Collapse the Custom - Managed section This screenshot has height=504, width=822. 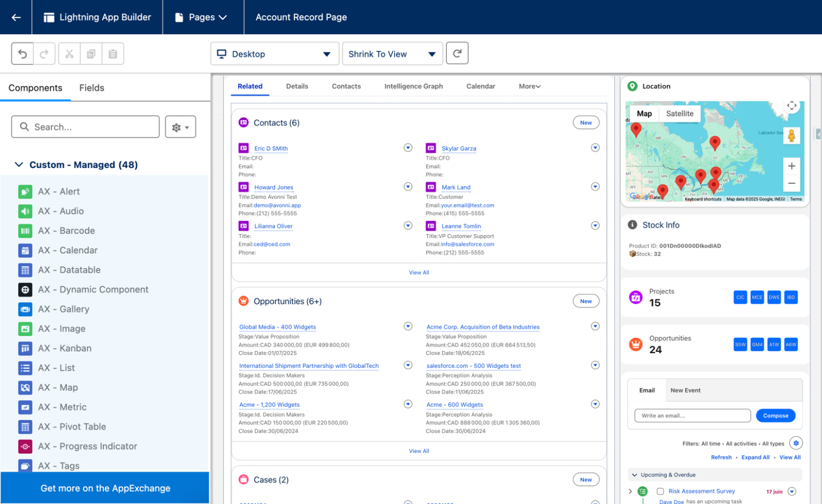[x=19, y=165]
